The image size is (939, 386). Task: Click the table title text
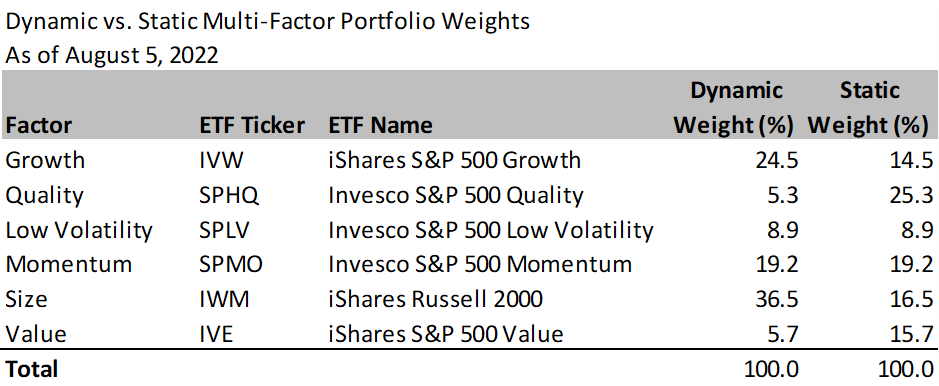pyautogui.click(x=268, y=22)
